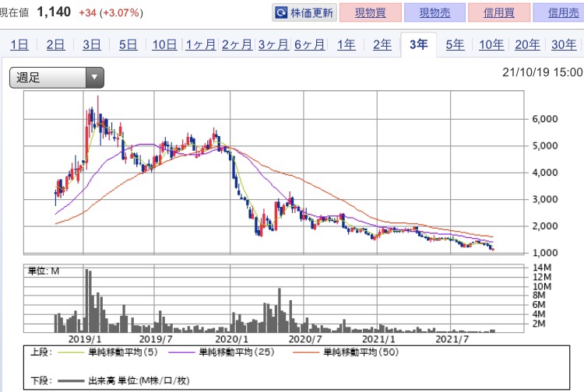584x392 pixels.
Task: Click the 2020/7 date axis label
Action: point(305,339)
